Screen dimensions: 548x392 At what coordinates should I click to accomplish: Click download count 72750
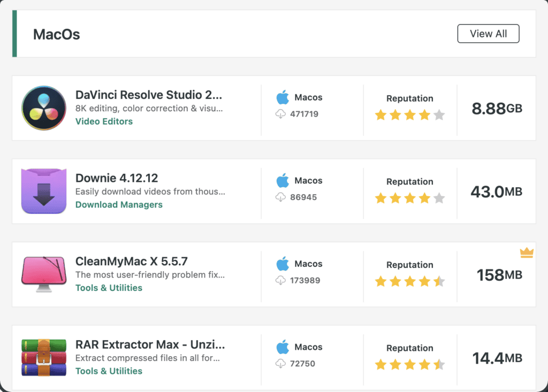(x=302, y=363)
